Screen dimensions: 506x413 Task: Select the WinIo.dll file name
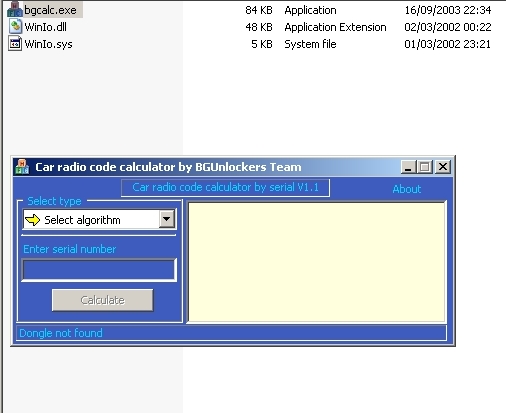pos(46,27)
